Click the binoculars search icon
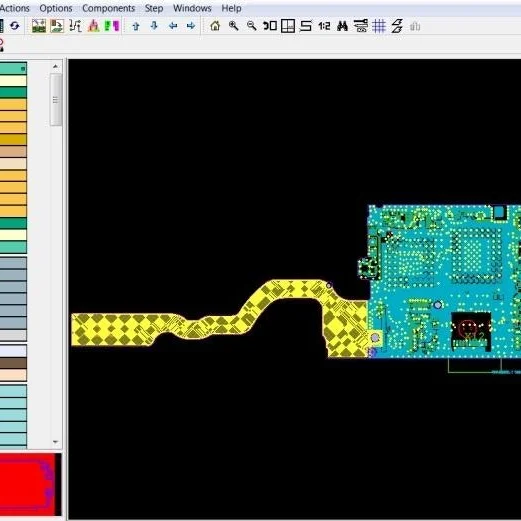Image resolution: width=521 pixels, height=521 pixels. [x=342, y=26]
